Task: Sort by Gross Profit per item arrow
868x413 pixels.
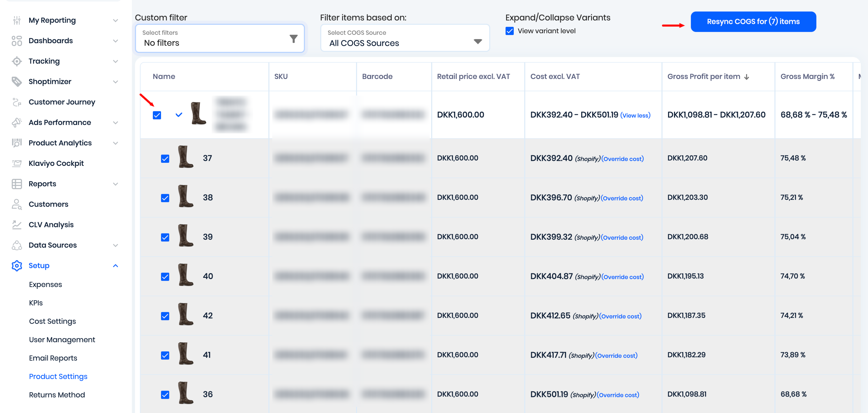Action: pyautogui.click(x=747, y=77)
